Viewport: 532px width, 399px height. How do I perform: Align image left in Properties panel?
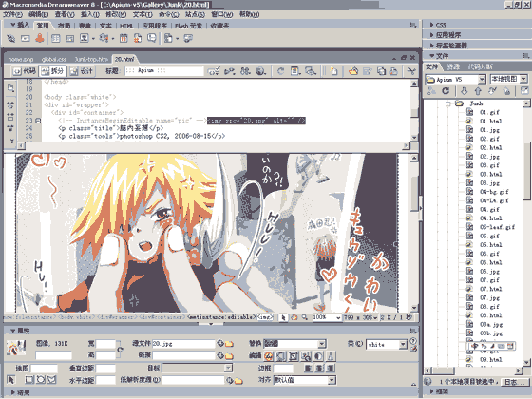(309, 368)
